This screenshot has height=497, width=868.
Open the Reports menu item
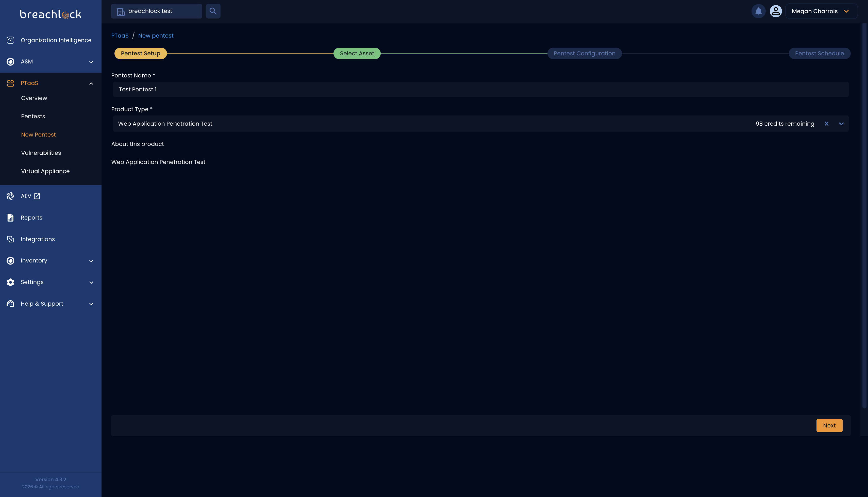click(x=31, y=218)
